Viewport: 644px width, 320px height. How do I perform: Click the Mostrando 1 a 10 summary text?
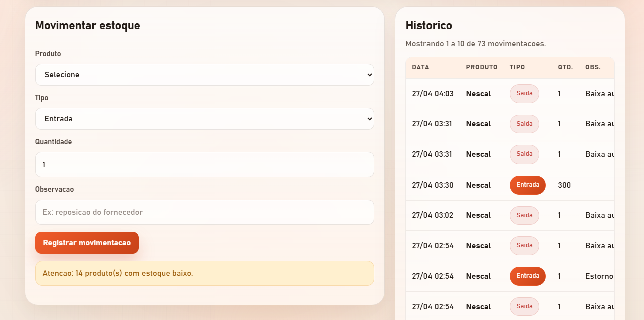coord(476,44)
